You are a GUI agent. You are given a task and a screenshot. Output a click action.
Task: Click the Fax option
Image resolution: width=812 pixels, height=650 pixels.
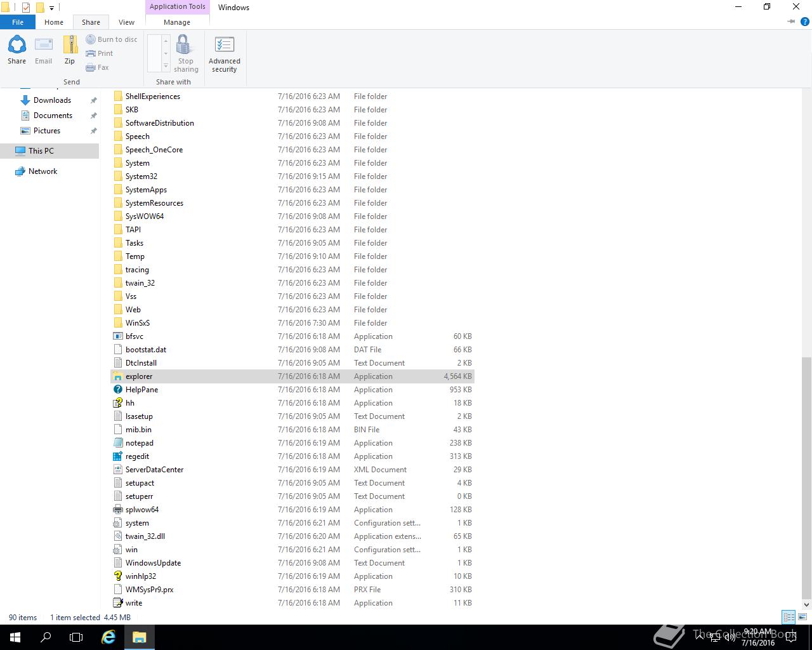[98, 67]
